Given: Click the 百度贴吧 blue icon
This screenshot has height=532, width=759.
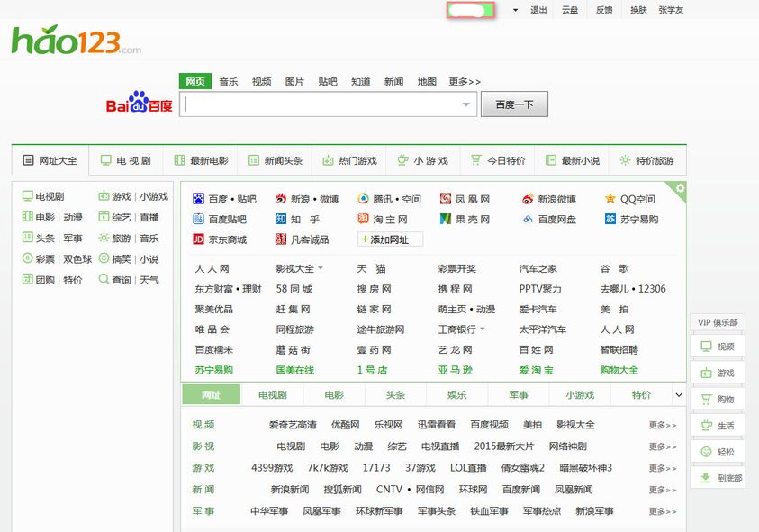Looking at the screenshot, I should click(198, 220).
